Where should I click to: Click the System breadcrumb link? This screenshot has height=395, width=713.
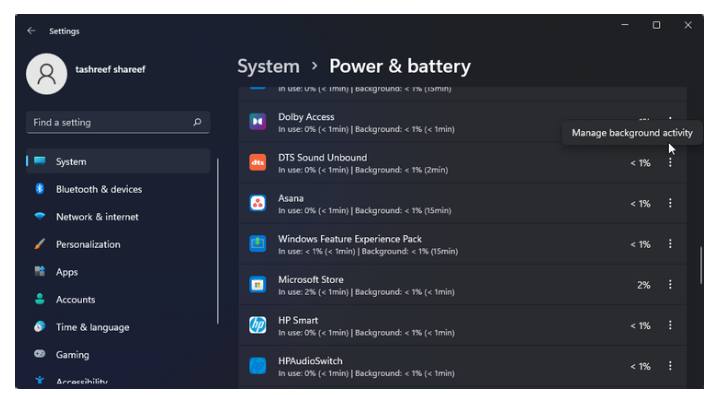(268, 66)
